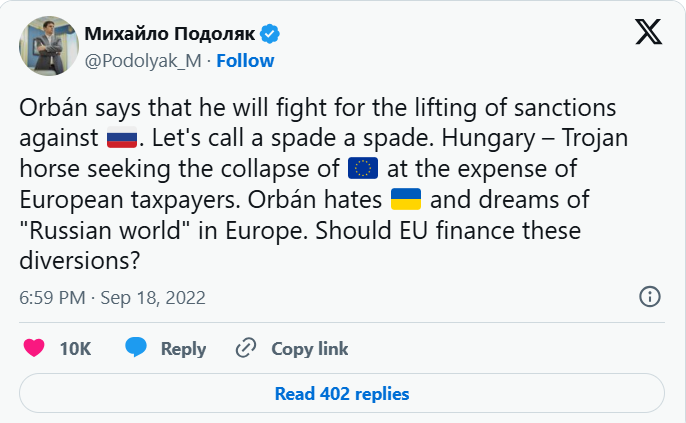686x423 pixels.
Task: Click the reply speech bubble icon
Action: click(136, 348)
